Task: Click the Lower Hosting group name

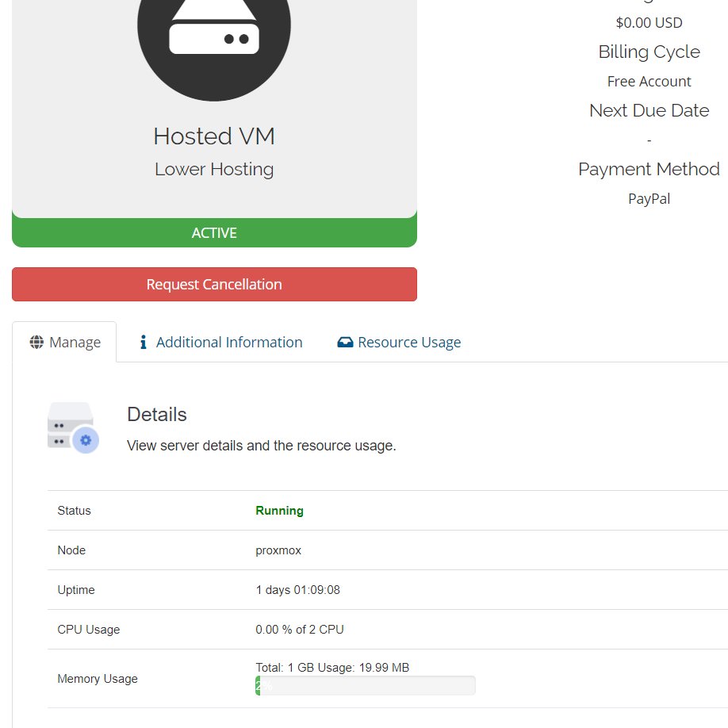Action: pos(214,170)
